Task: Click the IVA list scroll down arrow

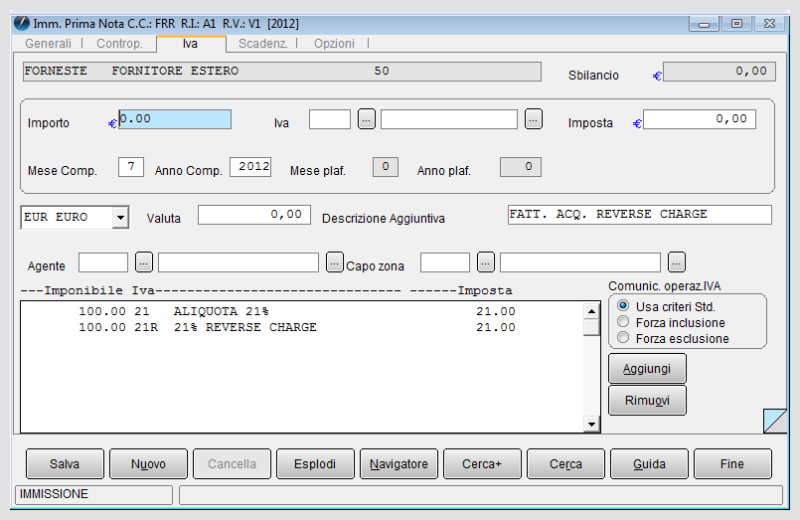Action: [x=591, y=424]
